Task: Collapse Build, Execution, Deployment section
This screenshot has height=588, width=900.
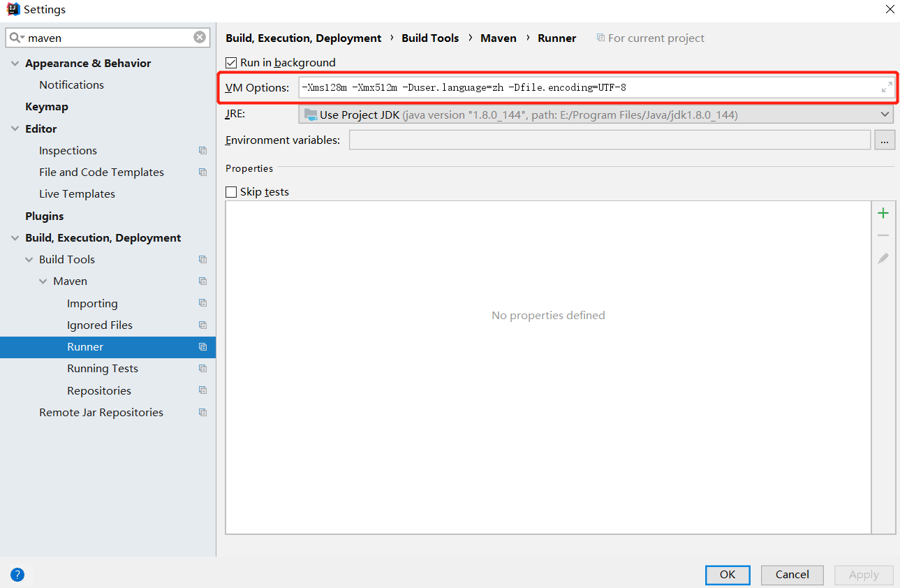Action: [15, 238]
